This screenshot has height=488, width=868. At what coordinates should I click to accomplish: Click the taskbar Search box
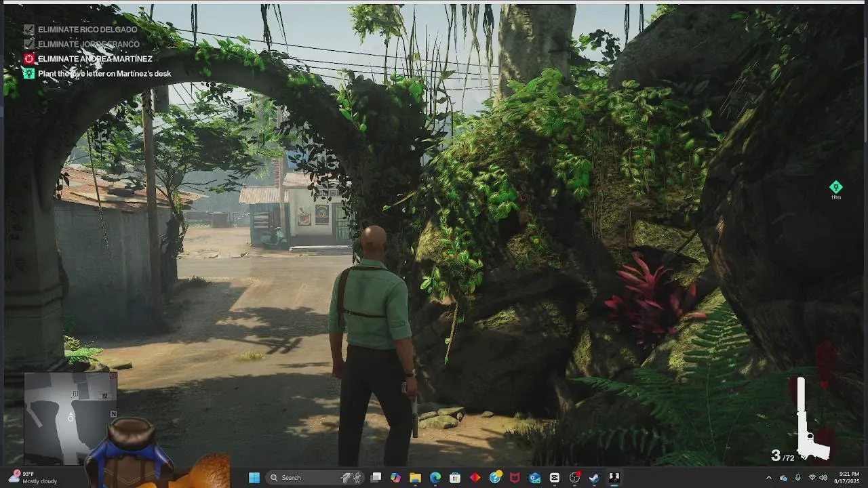315,477
